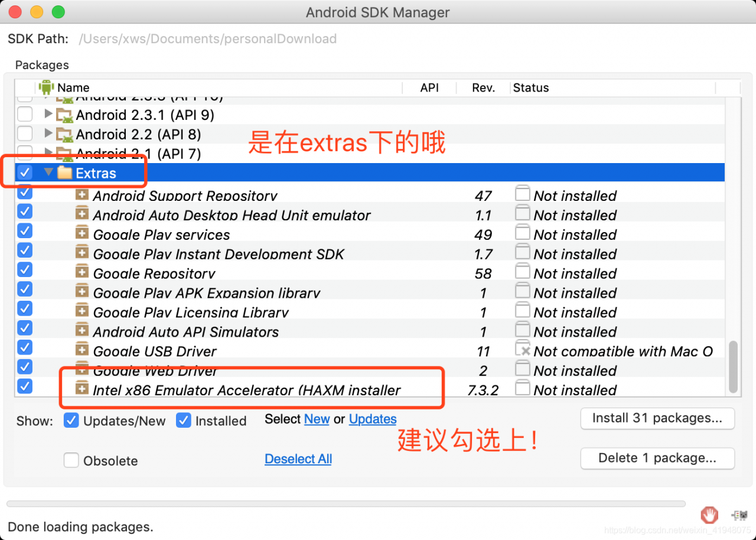Enable the Obsolete checkbox
Image resolution: width=756 pixels, height=540 pixels.
(71, 460)
